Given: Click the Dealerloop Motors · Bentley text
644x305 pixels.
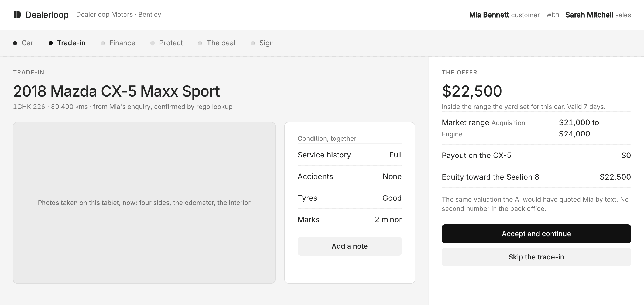Looking at the screenshot, I should click(x=119, y=15).
